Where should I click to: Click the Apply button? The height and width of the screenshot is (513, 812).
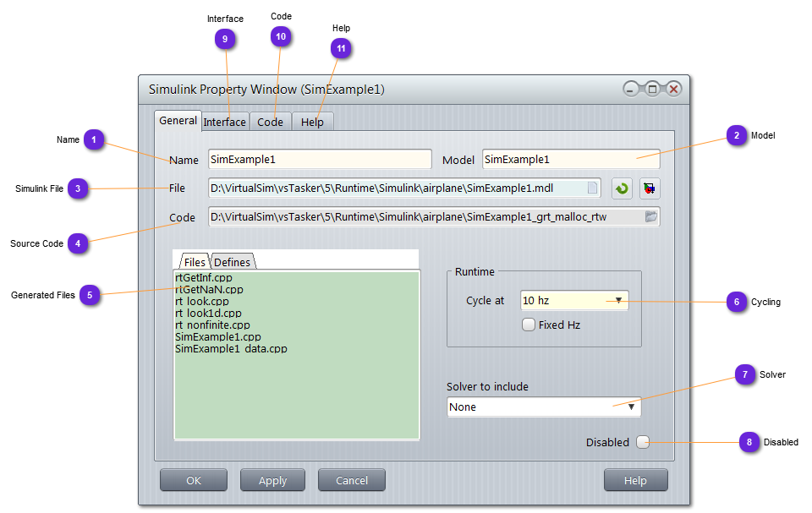(272, 480)
